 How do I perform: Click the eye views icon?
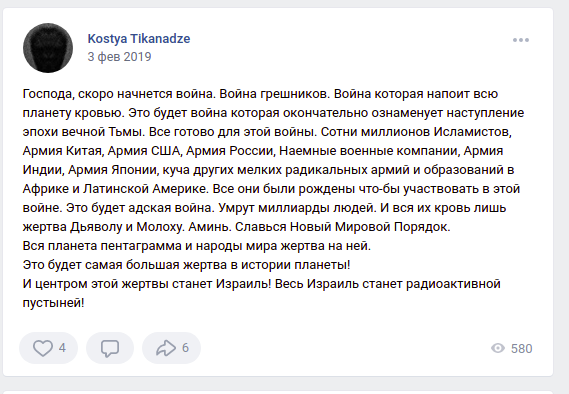(498, 348)
